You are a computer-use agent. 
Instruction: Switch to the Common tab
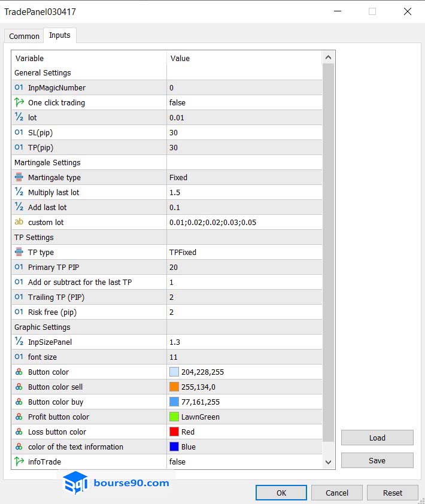(24, 37)
